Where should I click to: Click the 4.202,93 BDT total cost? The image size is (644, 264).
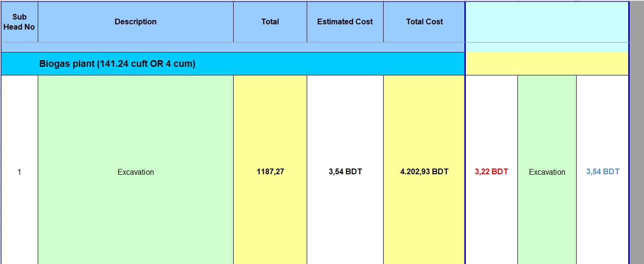424,172
